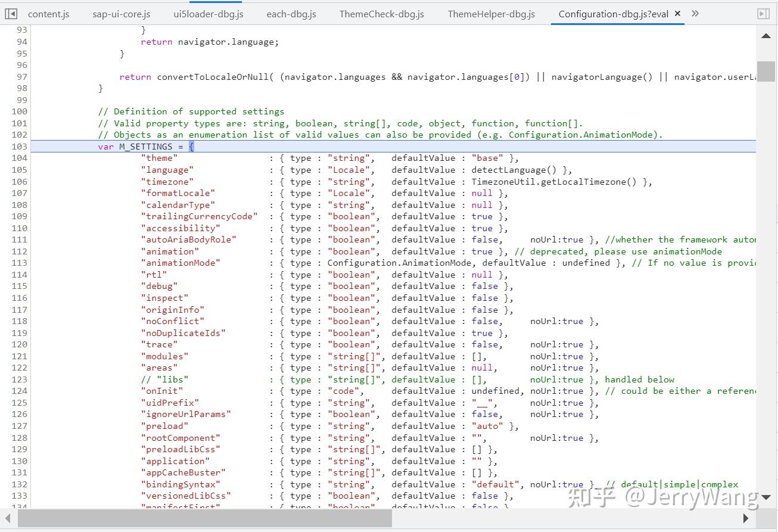Click line number 124 in gutter
The width and height of the screenshot is (778, 532).
click(x=19, y=391)
